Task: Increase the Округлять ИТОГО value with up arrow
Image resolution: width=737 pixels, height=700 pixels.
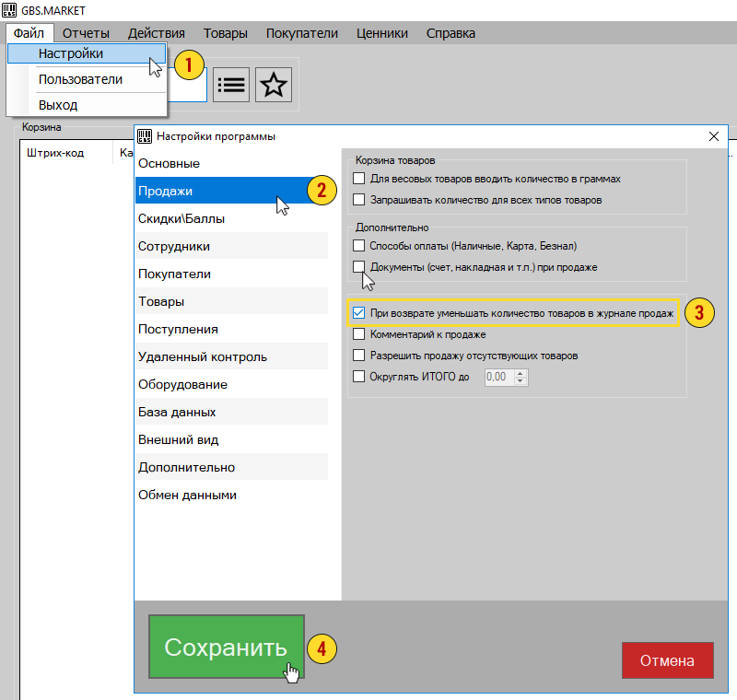Action: (520, 374)
